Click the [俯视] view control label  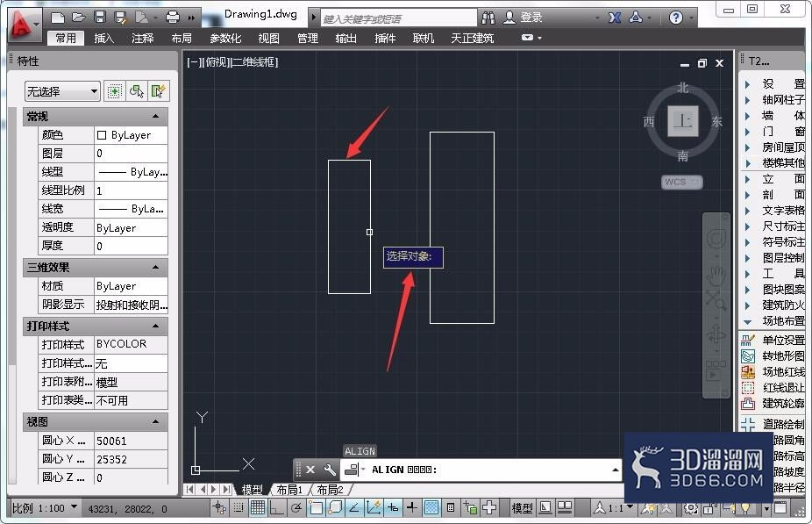tap(215, 62)
